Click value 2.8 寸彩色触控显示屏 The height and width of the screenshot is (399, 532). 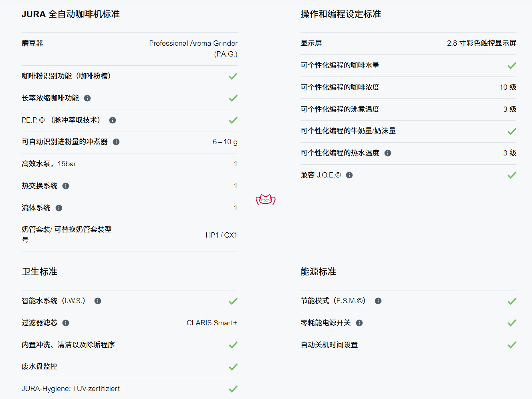tap(482, 43)
